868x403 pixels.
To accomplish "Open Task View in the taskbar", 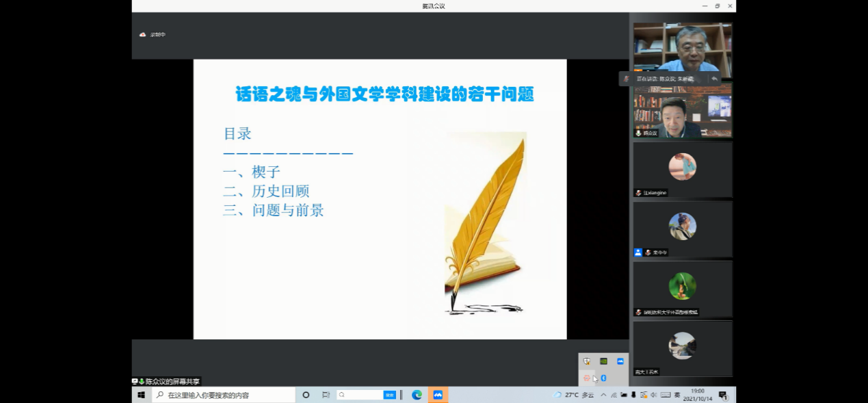I will coord(326,395).
